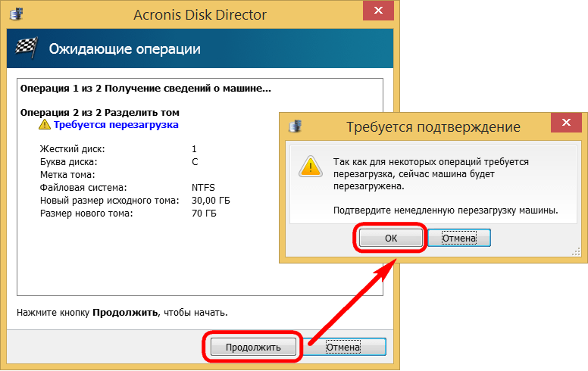
Task: Click Отмена in the pending operations window
Action: click(343, 347)
